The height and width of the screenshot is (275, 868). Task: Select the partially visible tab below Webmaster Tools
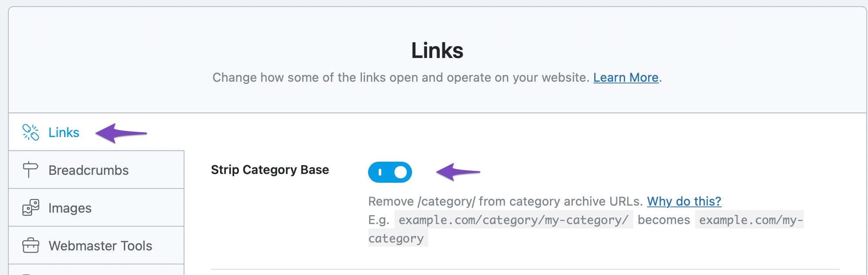click(x=96, y=270)
